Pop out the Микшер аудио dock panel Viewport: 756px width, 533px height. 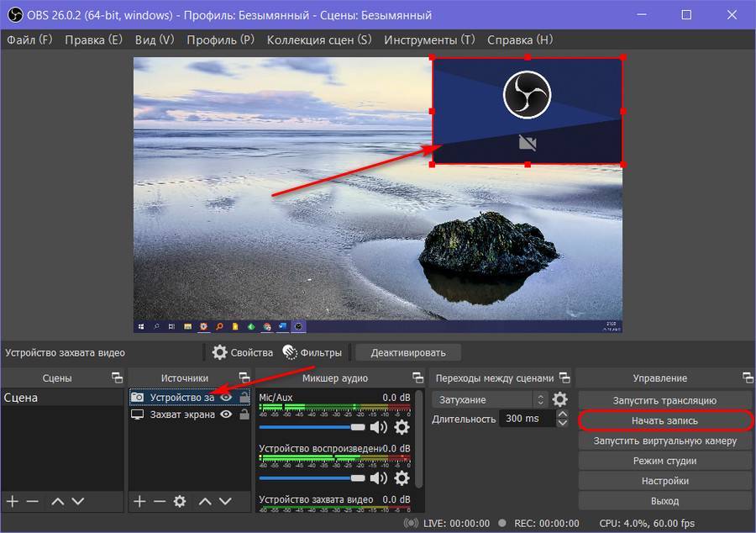pos(417,378)
